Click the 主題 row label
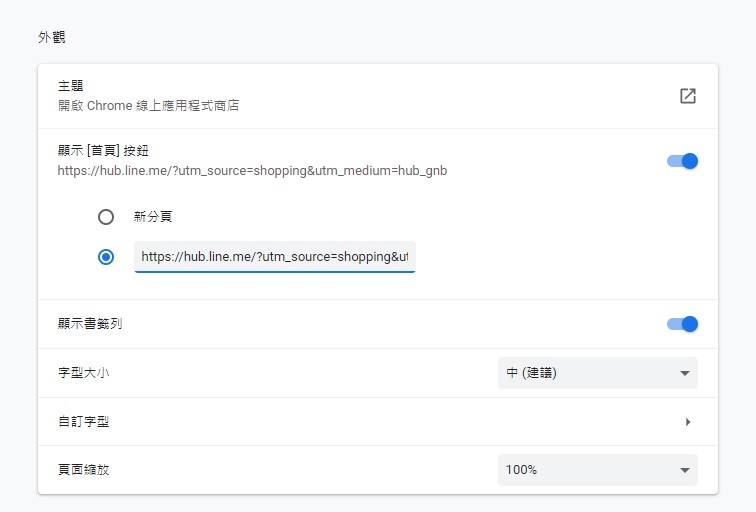 (70, 86)
